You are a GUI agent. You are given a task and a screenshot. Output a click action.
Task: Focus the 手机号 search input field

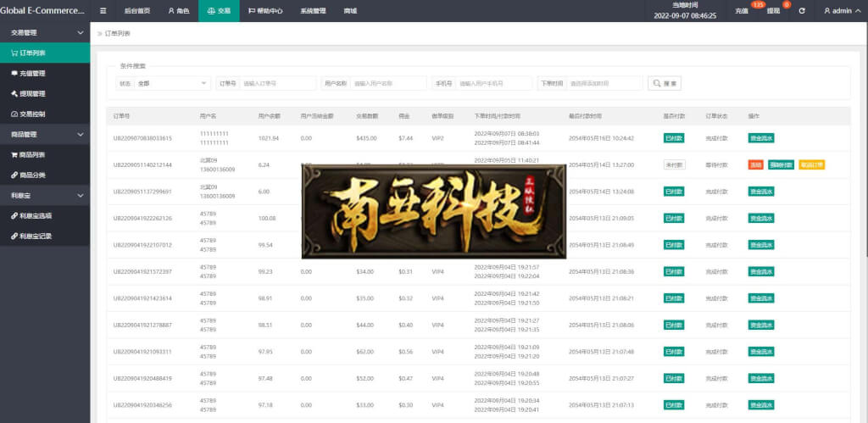(x=494, y=84)
